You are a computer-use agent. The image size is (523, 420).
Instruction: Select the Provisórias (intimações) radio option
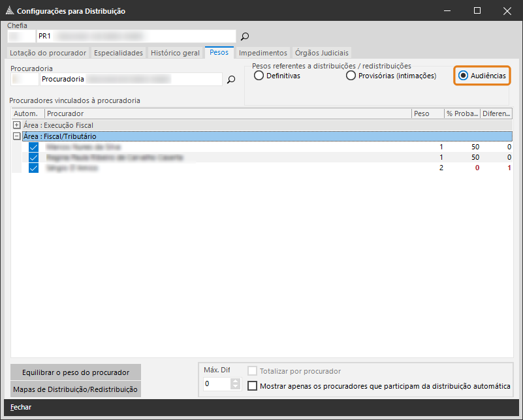(x=351, y=76)
